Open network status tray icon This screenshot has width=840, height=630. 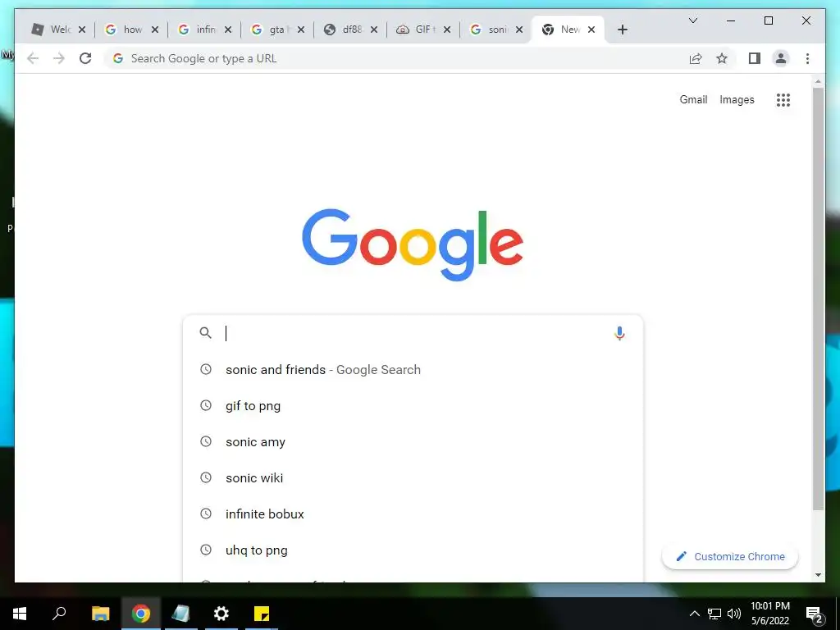(x=714, y=614)
